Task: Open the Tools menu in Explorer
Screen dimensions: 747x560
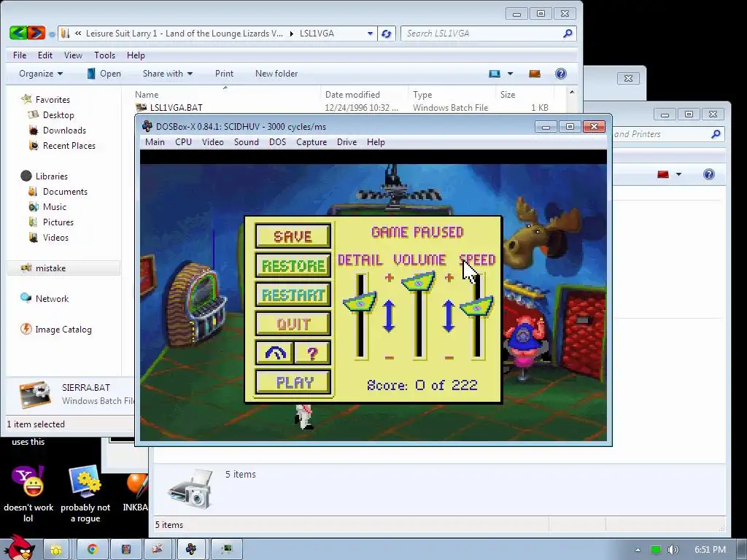Action: 105,55
